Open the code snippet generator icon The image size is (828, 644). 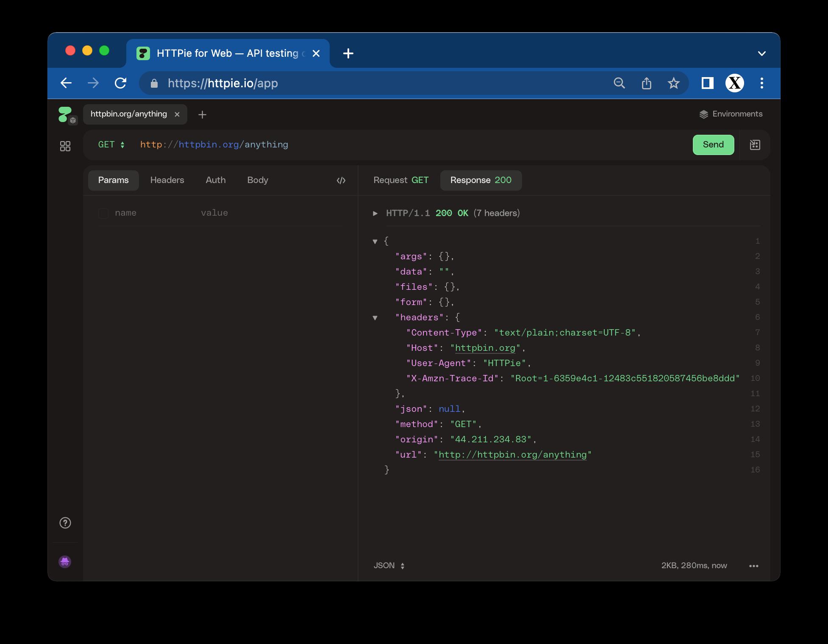(x=341, y=180)
